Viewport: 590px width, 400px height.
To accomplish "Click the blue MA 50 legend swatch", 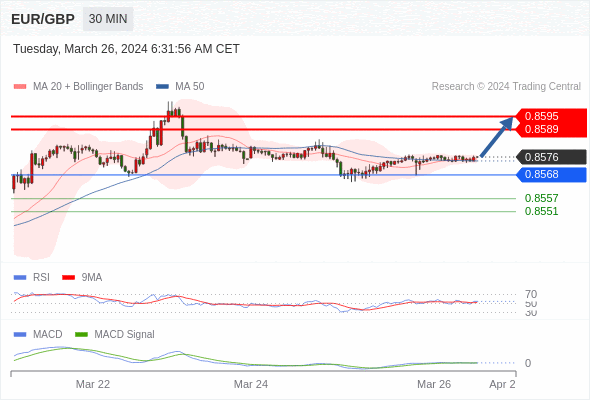I will (x=162, y=87).
